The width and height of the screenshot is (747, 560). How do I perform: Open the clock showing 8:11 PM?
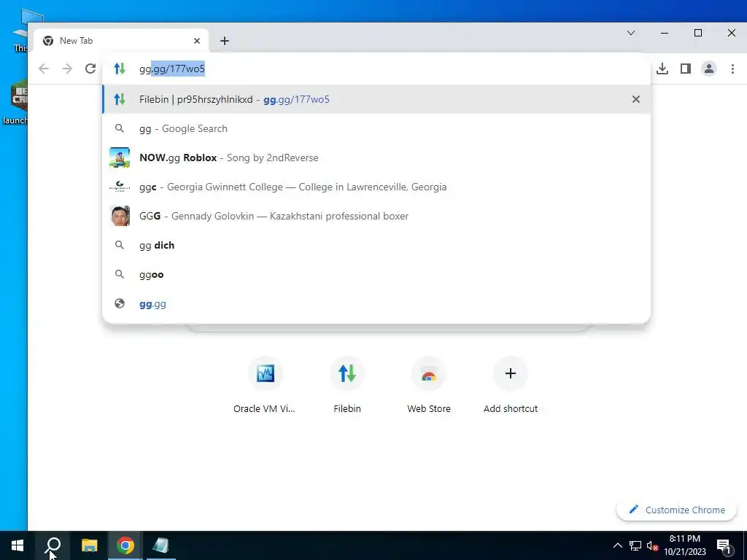685,545
